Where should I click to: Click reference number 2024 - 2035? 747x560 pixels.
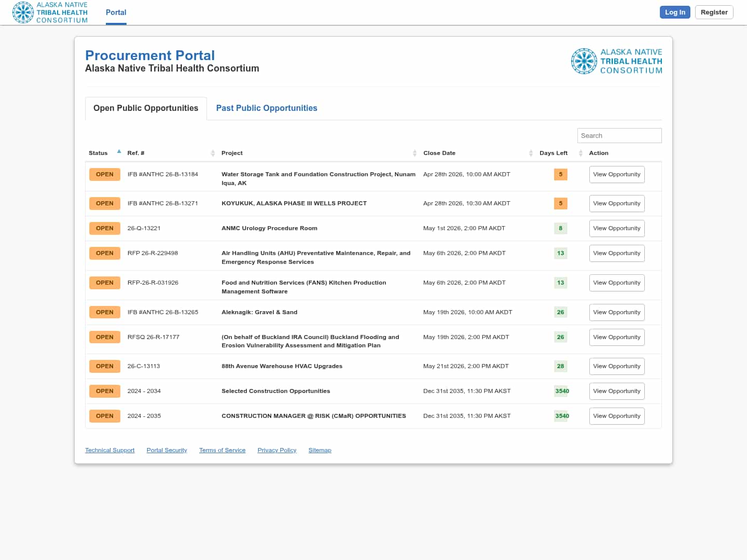pyautogui.click(x=144, y=416)
